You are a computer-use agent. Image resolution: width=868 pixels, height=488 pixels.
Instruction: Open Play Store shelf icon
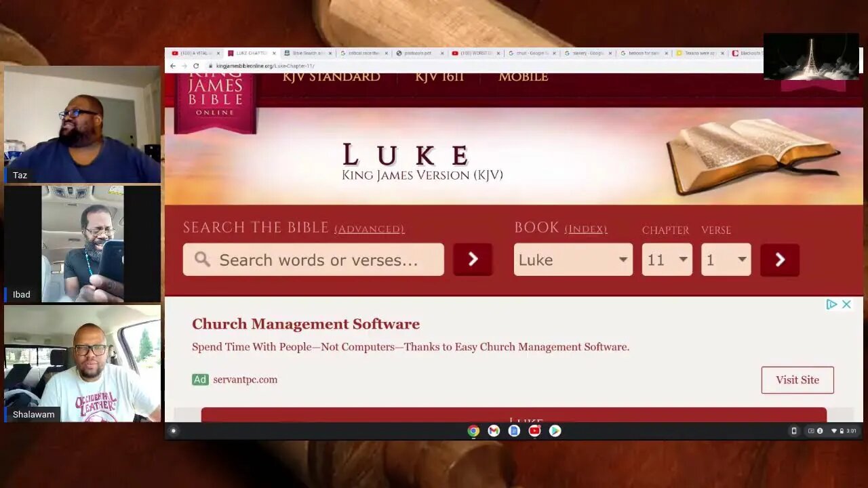[555, 430]
